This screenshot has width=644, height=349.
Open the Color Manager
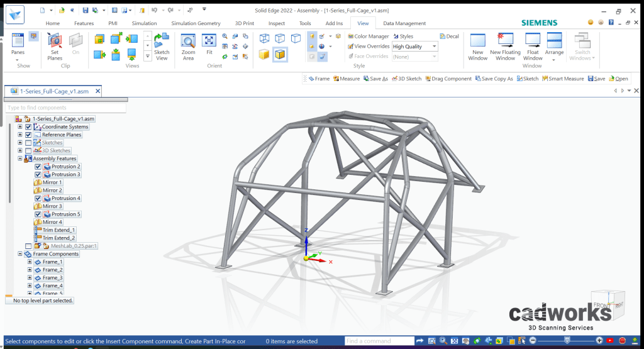coord(369,36)
